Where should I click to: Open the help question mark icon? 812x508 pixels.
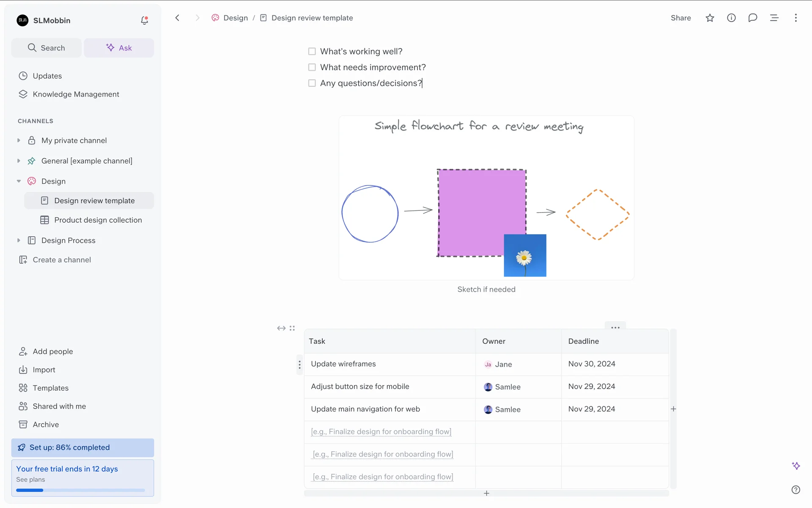(796, 489)
